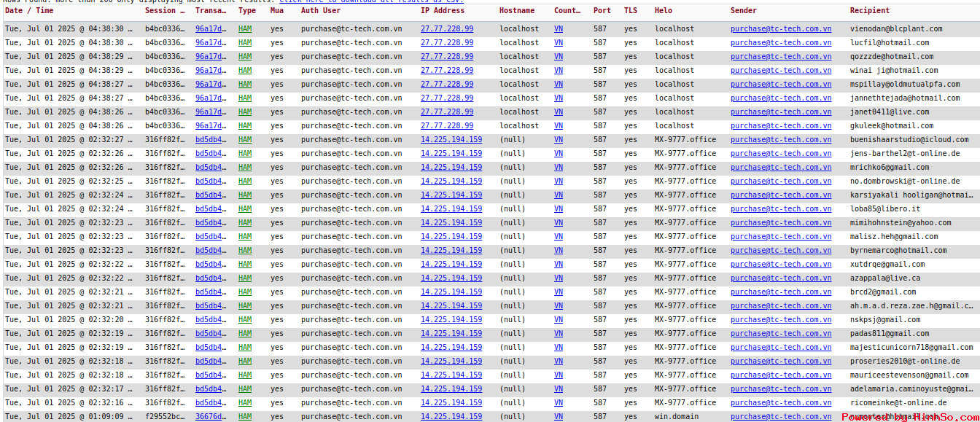Sort by the Port column header
The image size is (980, 422).
[x=602, y=11]
